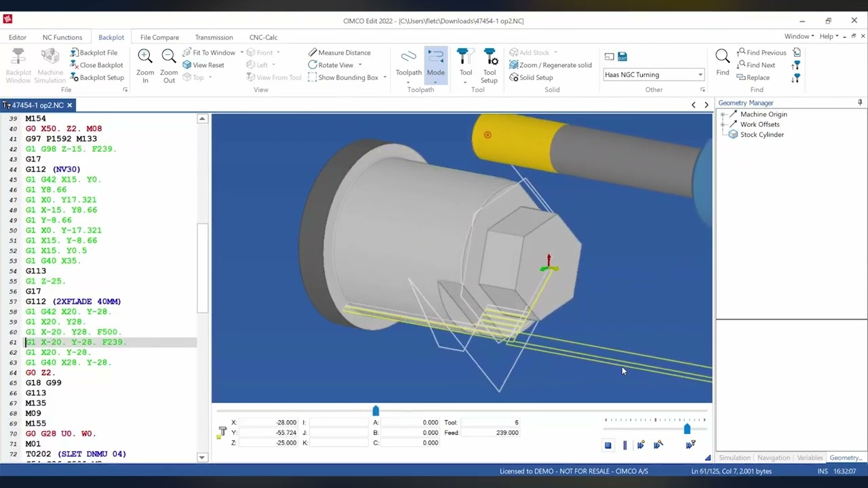Click the tool icon beside coordinate readout
This screenshot has height=488, width=868.
click(222, 432)
